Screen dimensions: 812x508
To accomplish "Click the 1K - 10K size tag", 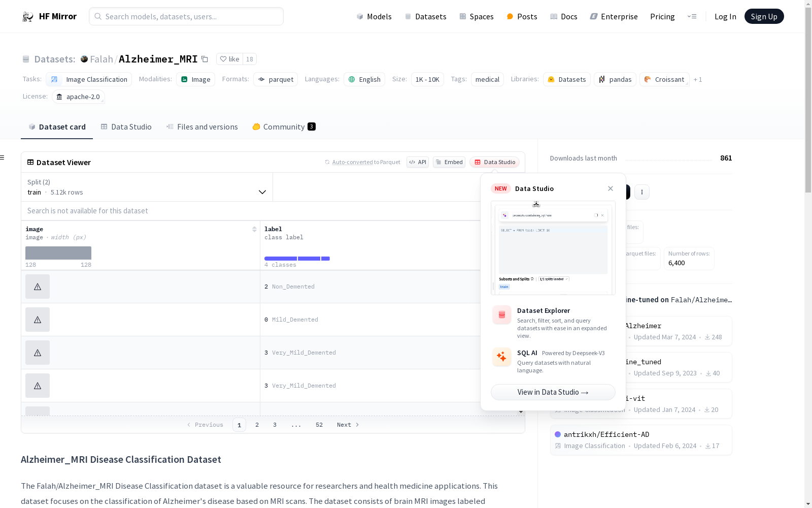I will [x=427, y=79].
